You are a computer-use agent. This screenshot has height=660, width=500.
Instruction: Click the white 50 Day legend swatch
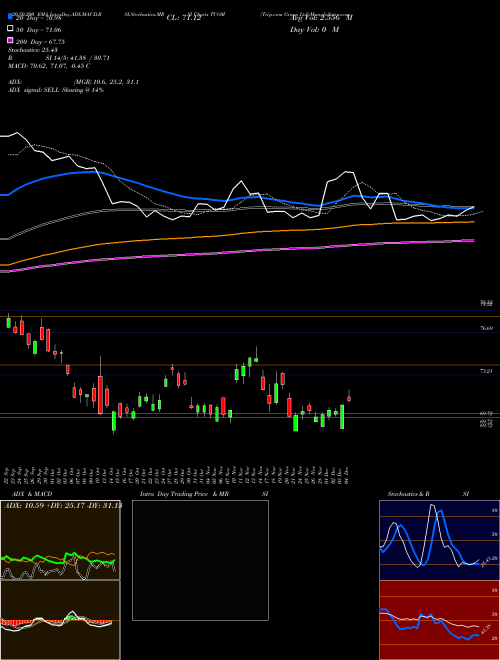pyautogui.click(x=11, y=28)
